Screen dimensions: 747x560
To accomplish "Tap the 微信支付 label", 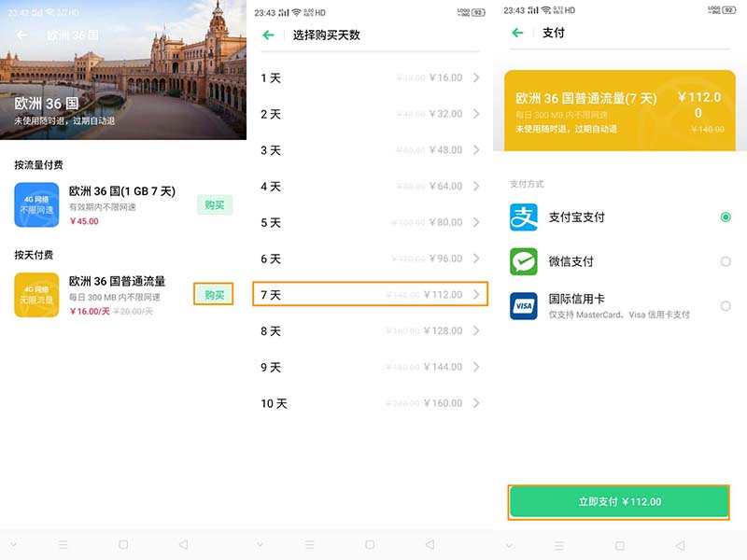I will tap(571, 261).
